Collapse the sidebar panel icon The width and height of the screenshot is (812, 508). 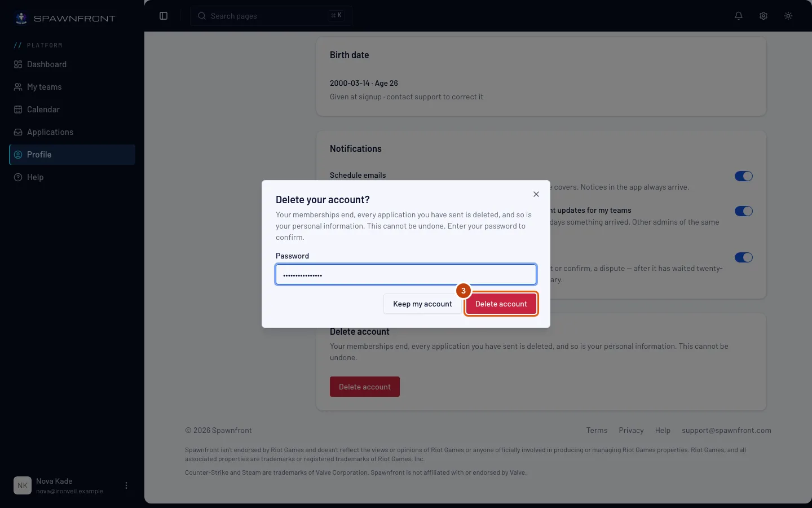tap(164, 16)
